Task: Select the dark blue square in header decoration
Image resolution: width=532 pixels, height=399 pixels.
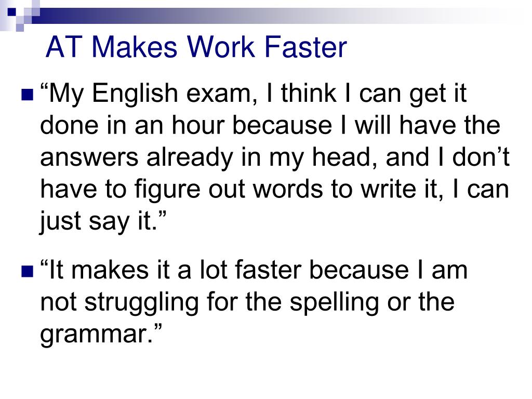Action: click(11, 11)
